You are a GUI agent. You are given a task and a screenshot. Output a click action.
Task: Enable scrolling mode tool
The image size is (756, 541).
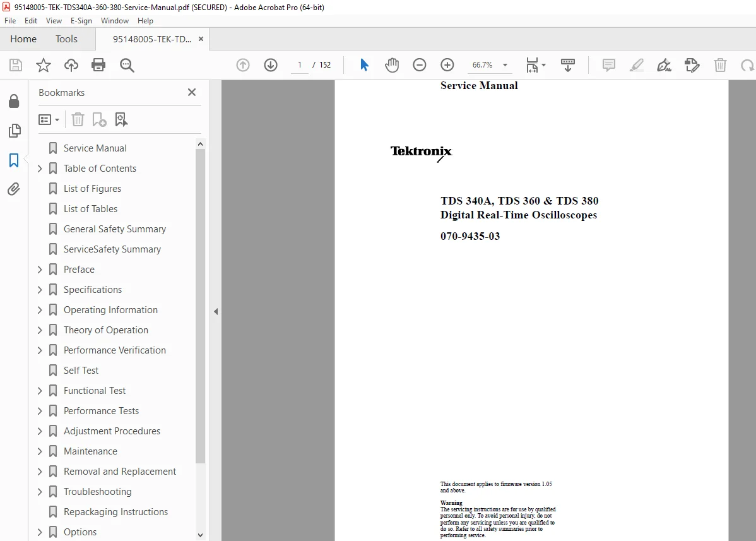tap(567, 64)
